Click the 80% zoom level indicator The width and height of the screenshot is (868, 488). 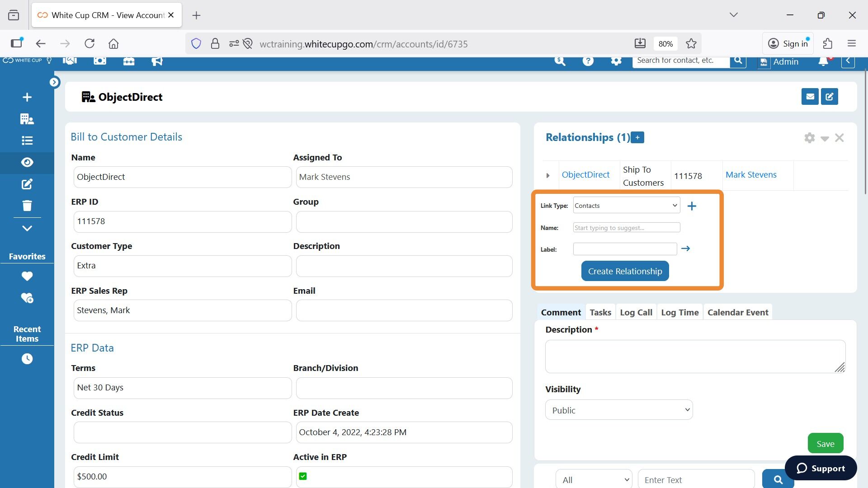point(665,43)
